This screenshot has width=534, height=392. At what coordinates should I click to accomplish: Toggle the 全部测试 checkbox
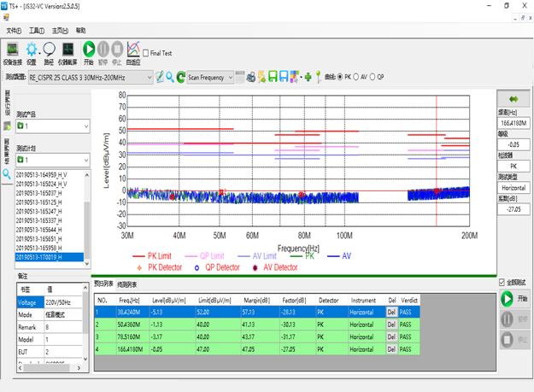(502, 283)
